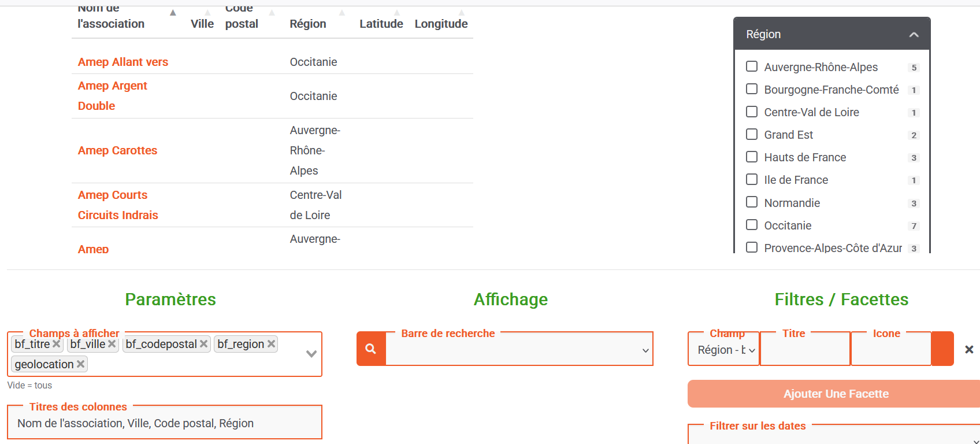
Task: Check the Auvergne-Rhône-Alpes region filter
Action: (752, 66)
